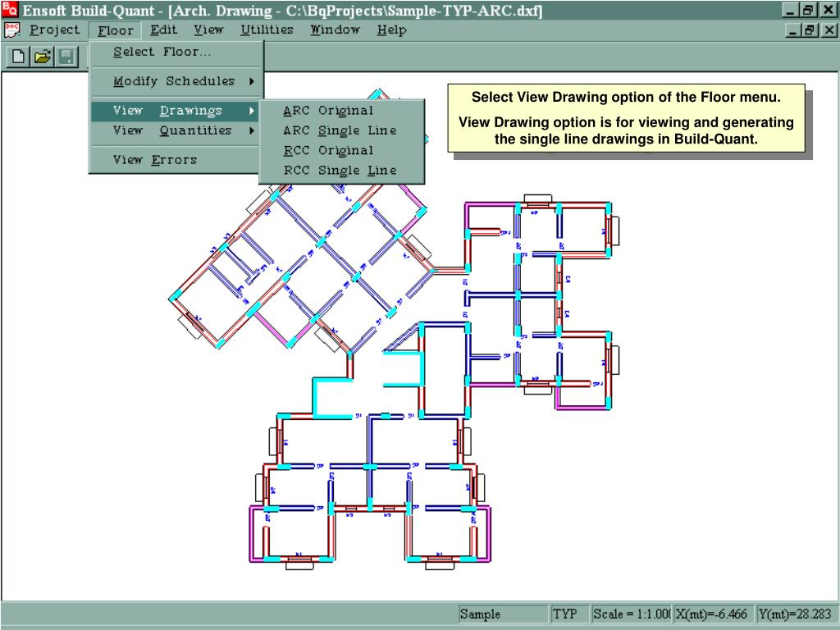Click Select Floor... in Floor menu
The image size is (840, 630).
tap(162, 52)
